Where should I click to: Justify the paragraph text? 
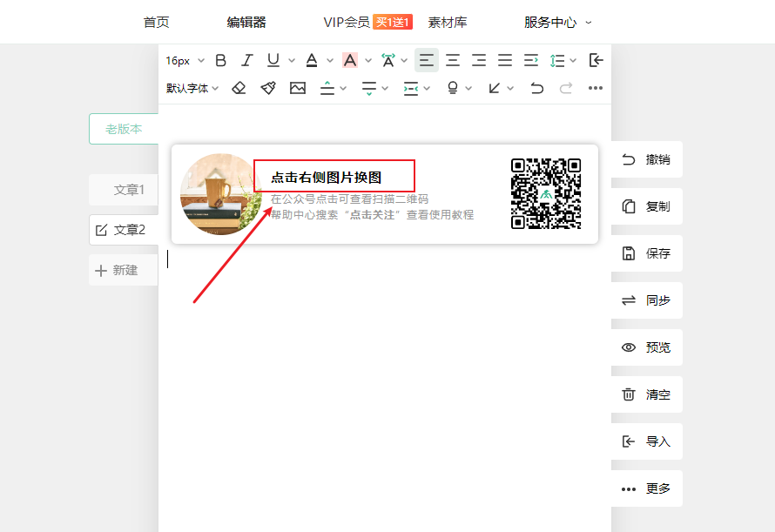point(505,60)
